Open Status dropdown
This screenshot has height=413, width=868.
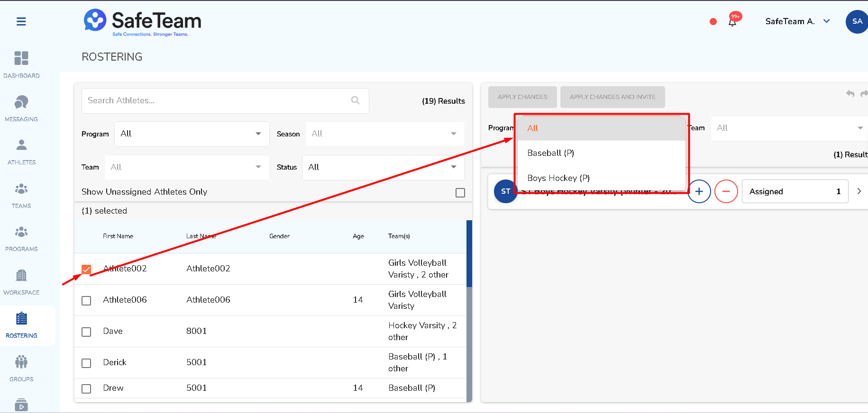383,167
